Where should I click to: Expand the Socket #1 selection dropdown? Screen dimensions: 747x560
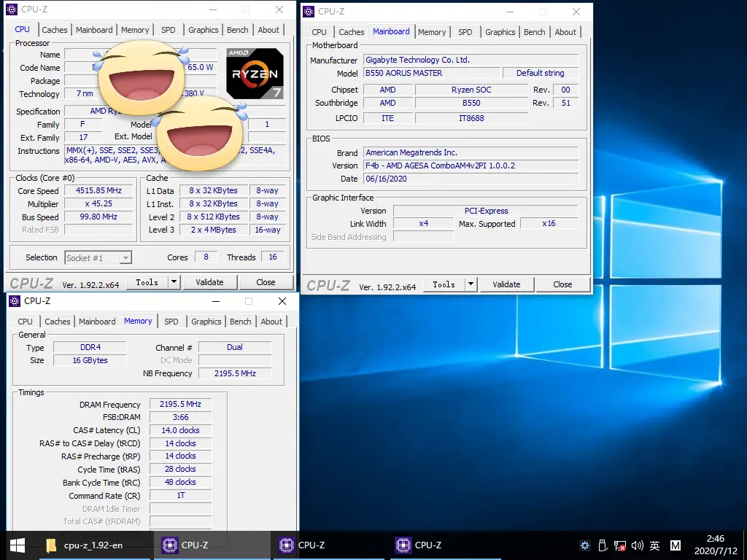coord(125,257)
